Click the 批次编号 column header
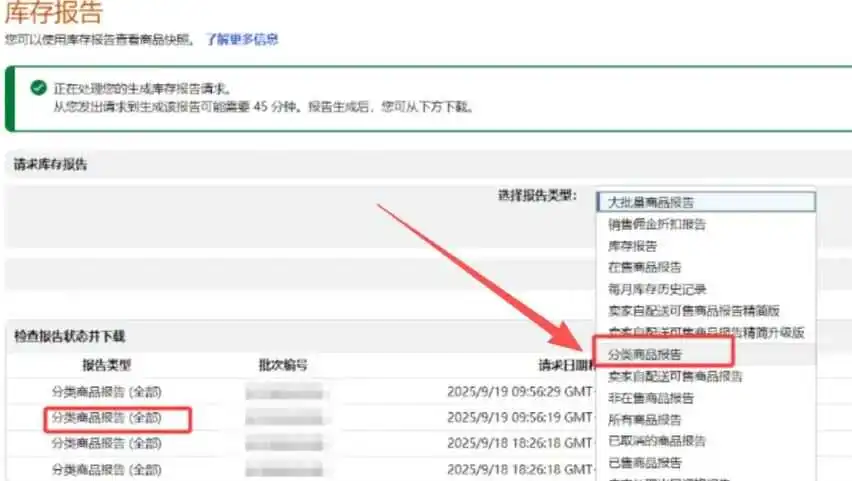This screenshot has width=852, height=481. [x=283, y=365]
